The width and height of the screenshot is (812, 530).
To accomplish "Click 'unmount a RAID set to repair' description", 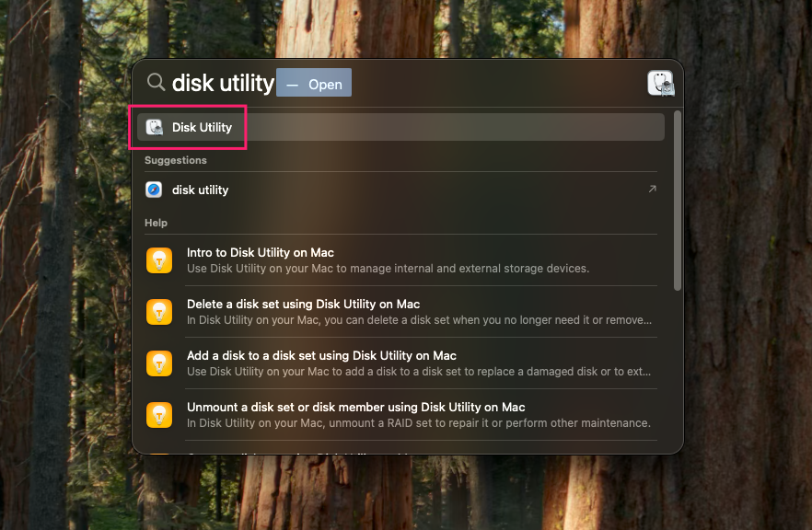I will [x=418, y=423].
